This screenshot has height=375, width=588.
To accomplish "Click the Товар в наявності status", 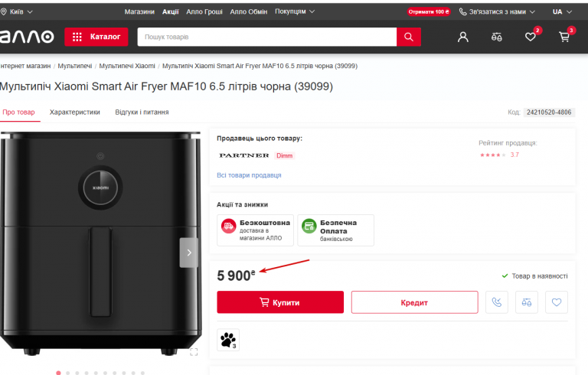I will point(534,276).
